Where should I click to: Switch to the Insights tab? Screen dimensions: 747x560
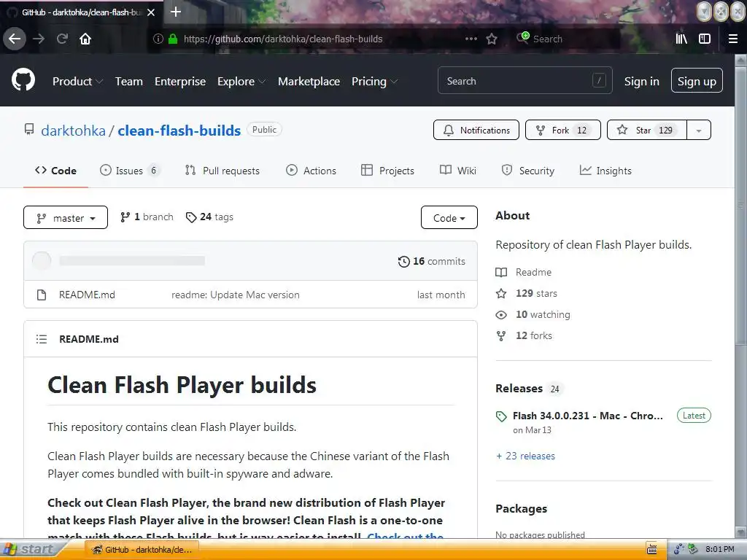pos(605,171)
